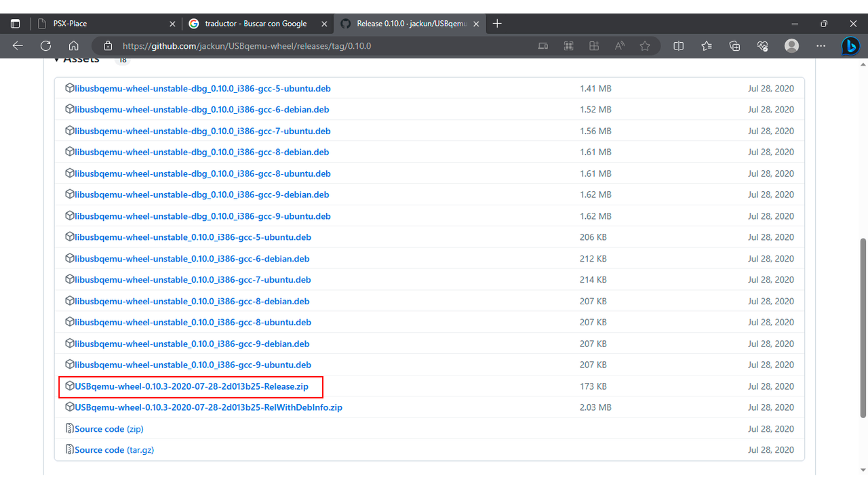Download unstable_0.10.0 i386-gcc-8-ubuntu.deb
868x488 pixels.
click(193, 322)
